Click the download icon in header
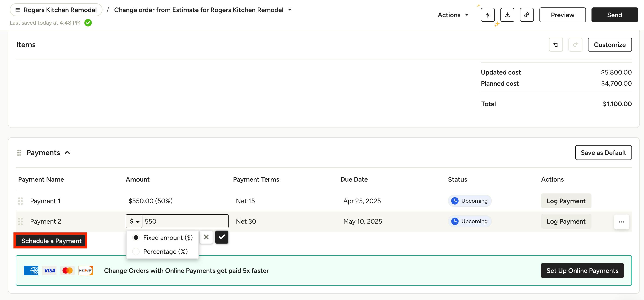 pyautogui.click(x=507, y=15)
